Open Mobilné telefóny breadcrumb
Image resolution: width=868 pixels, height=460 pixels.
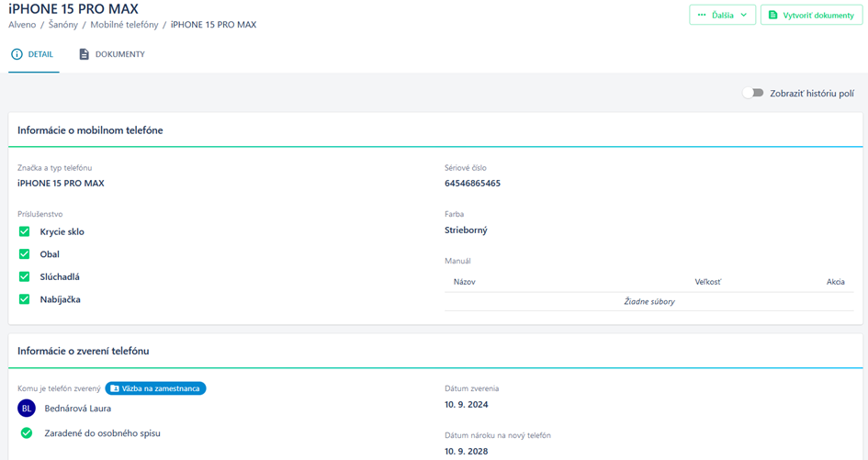click(125, 25)
